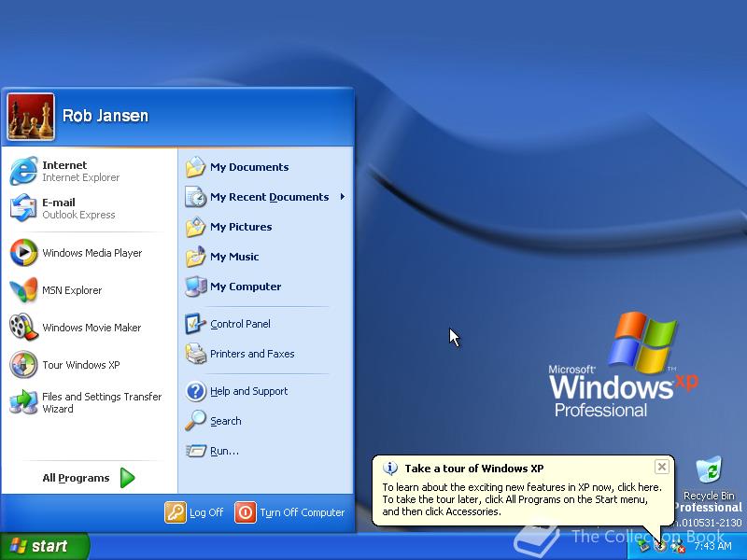Click the green start button
747x560 pixels.
44,546
